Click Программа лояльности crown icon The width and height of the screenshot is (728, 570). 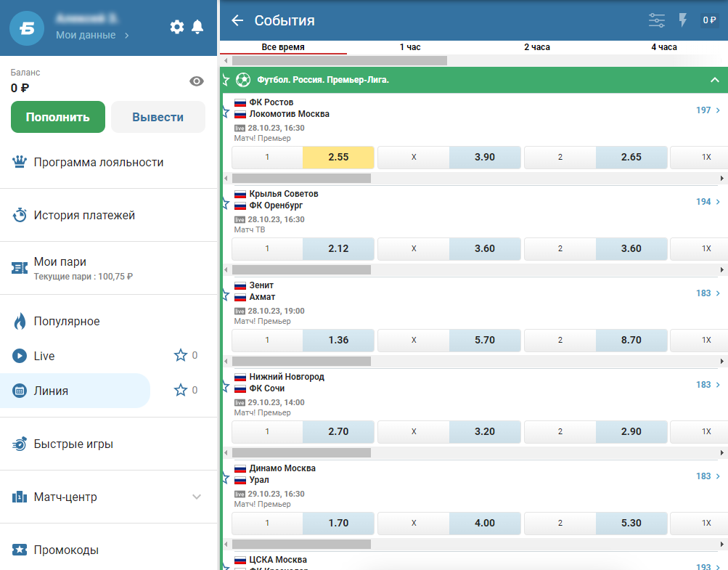pyautogui.click(x=19, y=162)
